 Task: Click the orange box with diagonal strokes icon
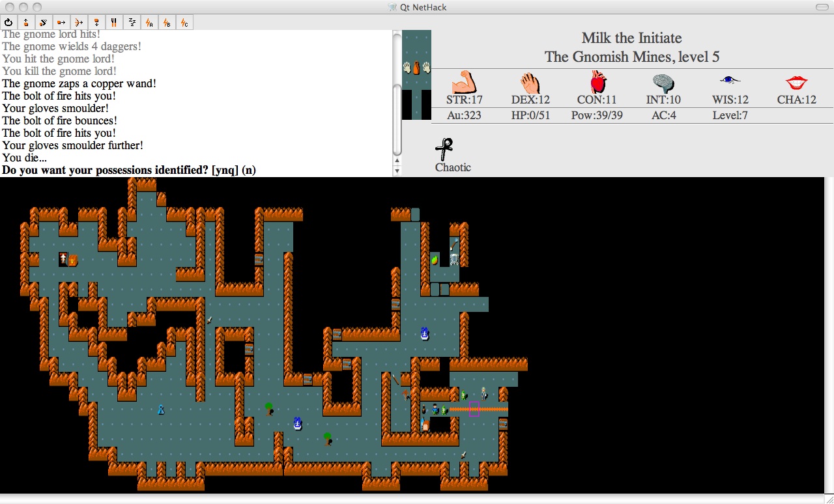point(44,22)
